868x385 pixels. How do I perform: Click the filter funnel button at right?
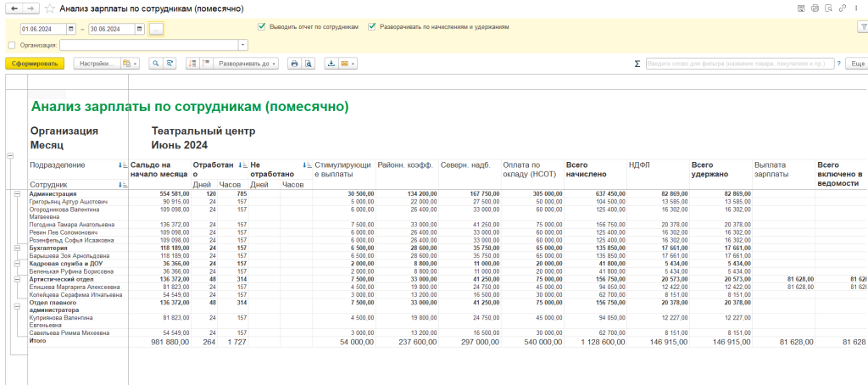(x=862, y=27)
